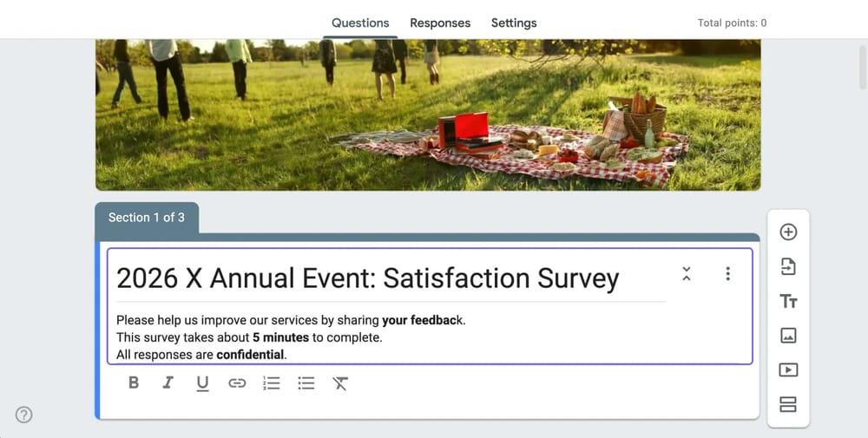Open the help question mark icon
Viewport: 868px width, 438px height.
click(23, 415)
